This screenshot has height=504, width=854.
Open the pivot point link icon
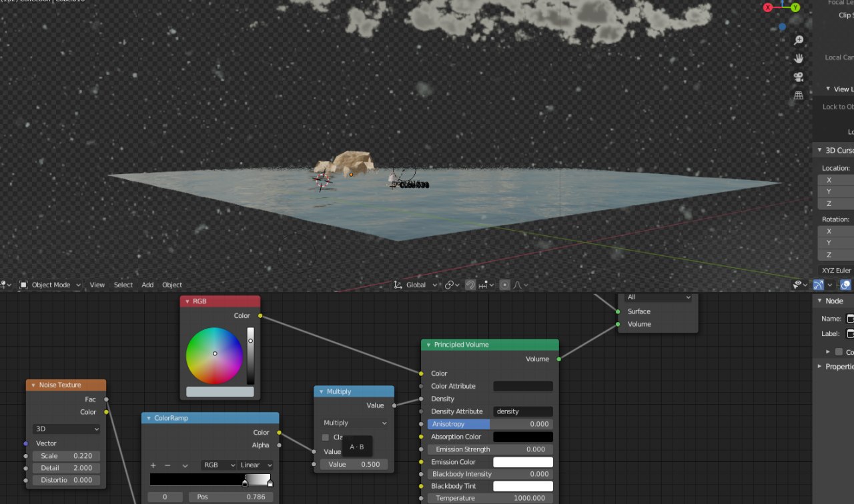tap(453, 285)
